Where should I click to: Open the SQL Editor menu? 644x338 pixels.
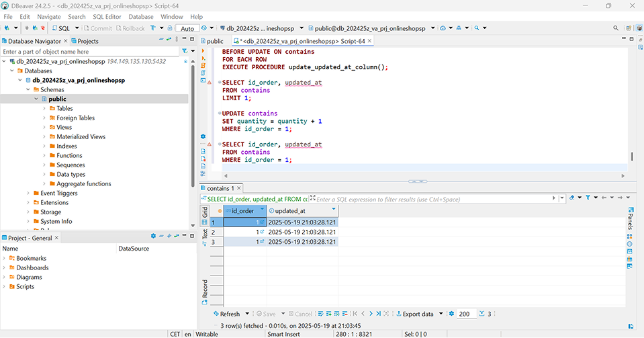107,16
